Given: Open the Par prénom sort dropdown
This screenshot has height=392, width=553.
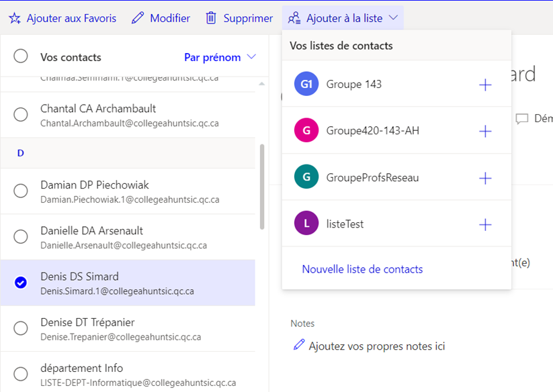Looking at the screenshot, I should 220,57.
